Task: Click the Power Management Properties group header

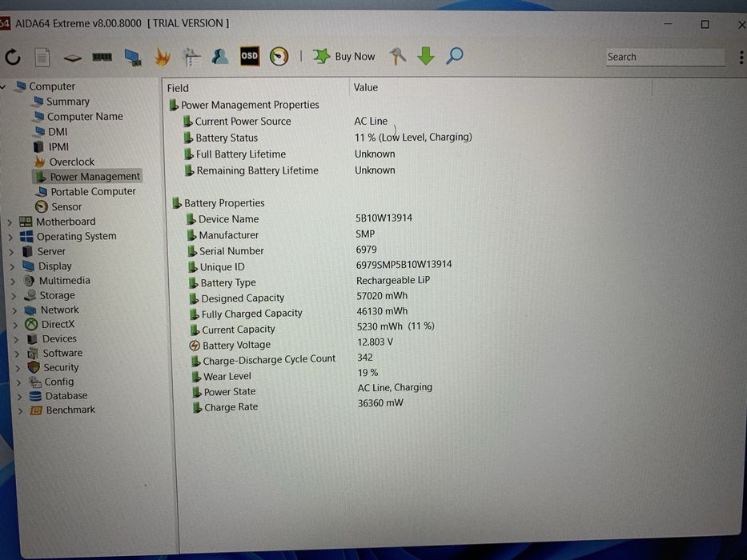Action: [x=244, y=105]
